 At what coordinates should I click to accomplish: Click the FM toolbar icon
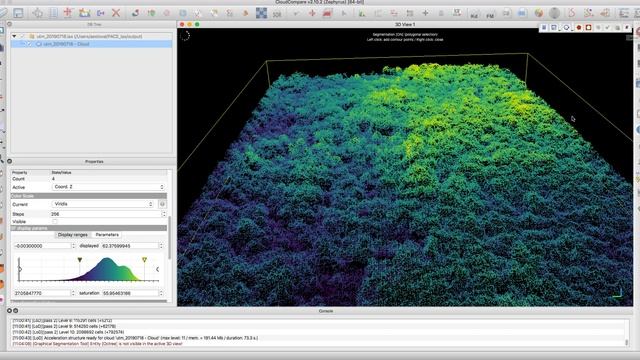[x=490, y=15]
